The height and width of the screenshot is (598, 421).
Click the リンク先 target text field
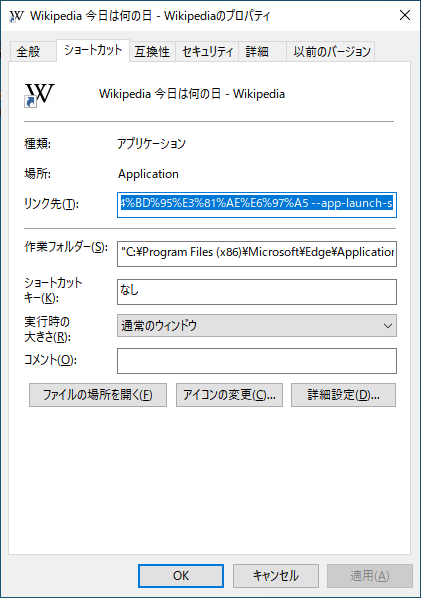coord(257,205)
